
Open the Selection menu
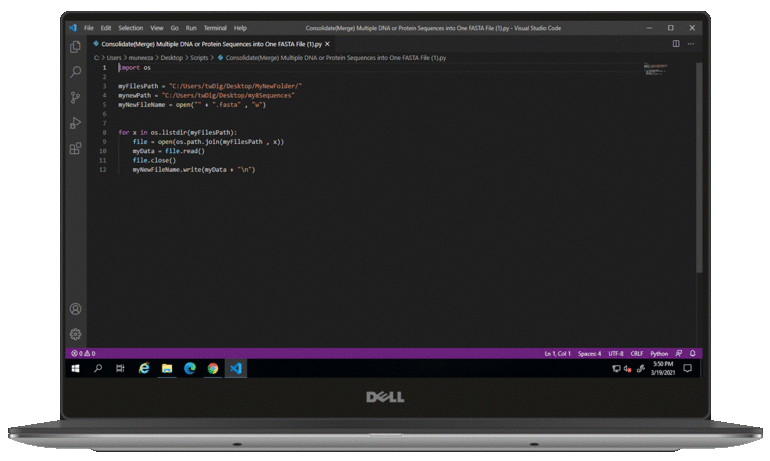pos(131,28)
